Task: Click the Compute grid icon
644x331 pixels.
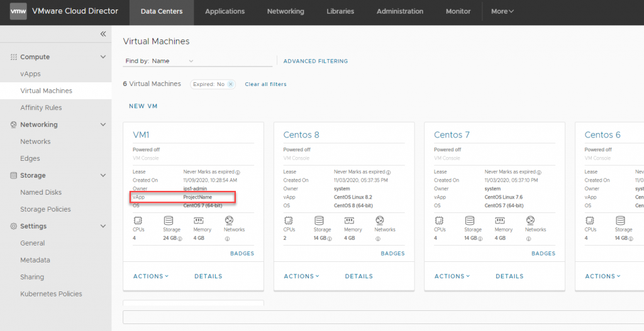Action: 14,57
